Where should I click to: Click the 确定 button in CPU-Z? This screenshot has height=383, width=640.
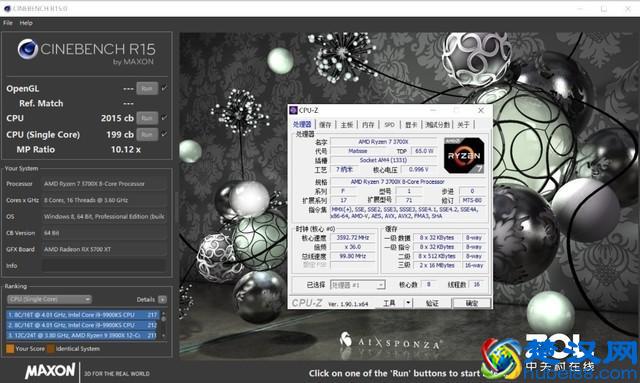(x=471, y=303)
